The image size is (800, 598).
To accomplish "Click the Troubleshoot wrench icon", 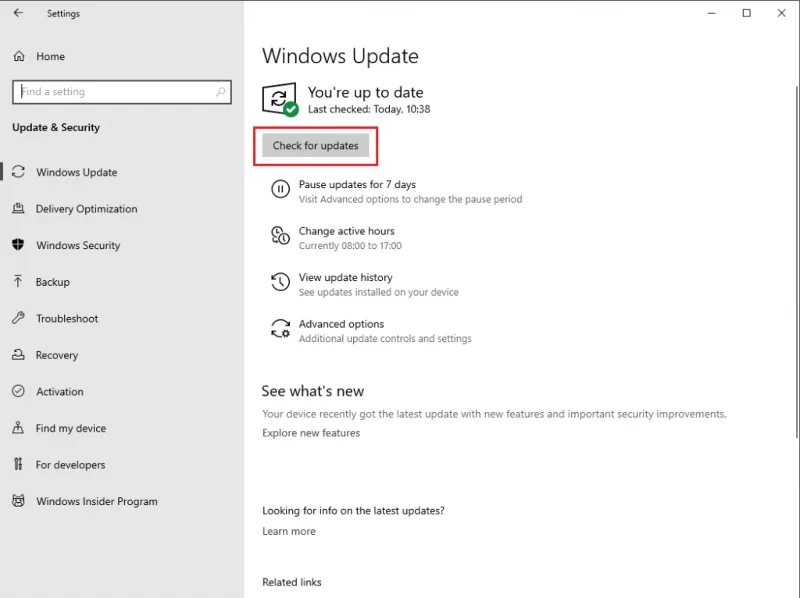I will point(18,318).
